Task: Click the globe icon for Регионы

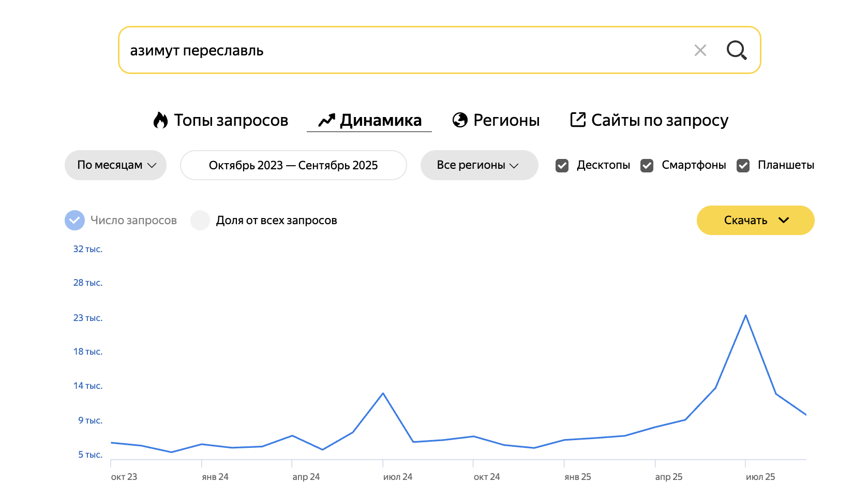Action: coord(460,120)
